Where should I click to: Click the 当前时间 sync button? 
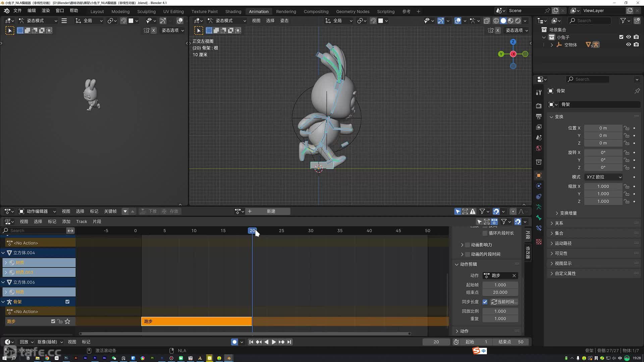pyautogui.click(x=504, y=302)
